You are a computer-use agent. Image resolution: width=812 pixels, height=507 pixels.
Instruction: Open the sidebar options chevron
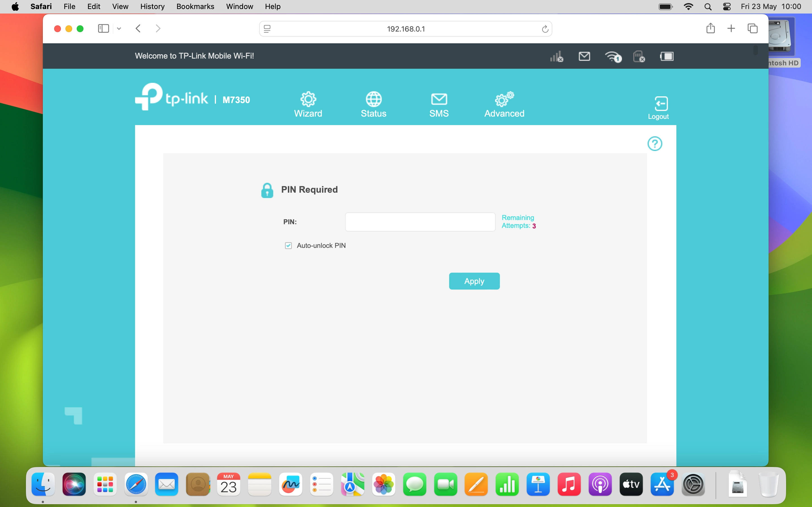119,28
